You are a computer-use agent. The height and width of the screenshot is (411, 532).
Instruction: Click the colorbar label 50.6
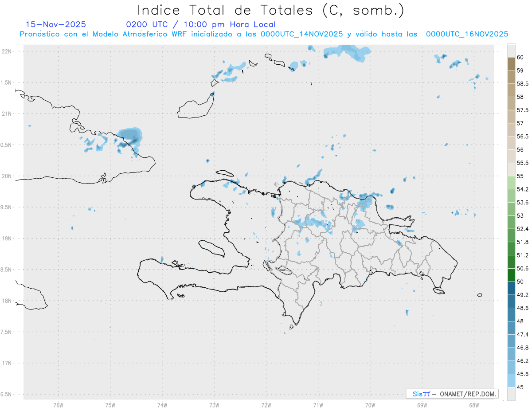pos(522,269)
